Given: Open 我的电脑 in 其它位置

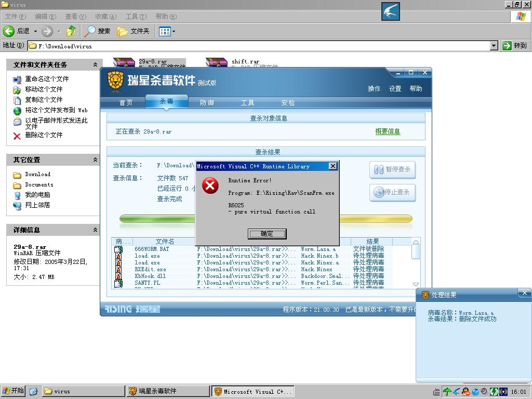Looking at the screenshot, I should click(x=37, y=195).
